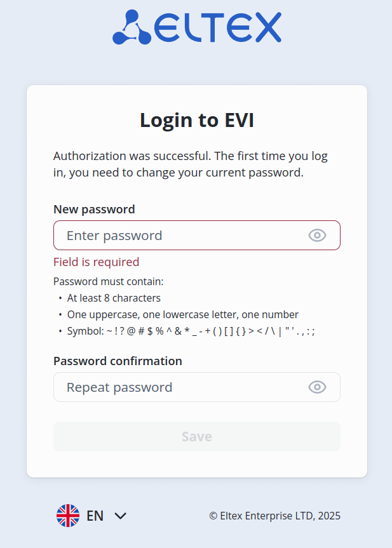Click the "New password" field label
This screenshot has height=548, width=392.
(94, 210)
